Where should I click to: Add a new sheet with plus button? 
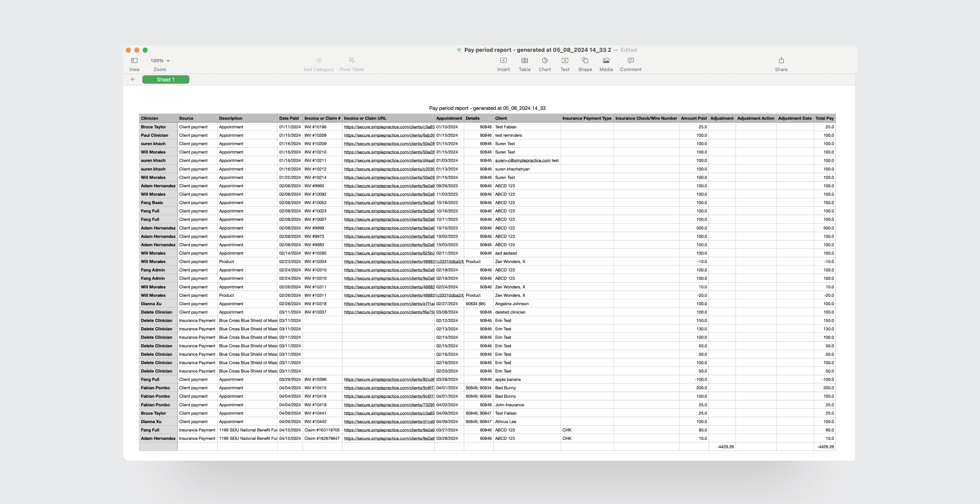click(x=132, y=79)
